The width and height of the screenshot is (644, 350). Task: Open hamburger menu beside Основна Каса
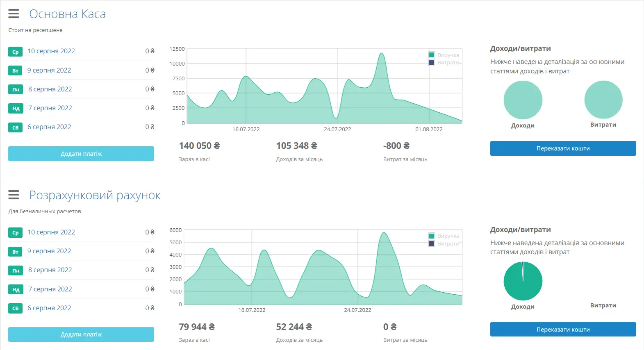pos(14,14)
